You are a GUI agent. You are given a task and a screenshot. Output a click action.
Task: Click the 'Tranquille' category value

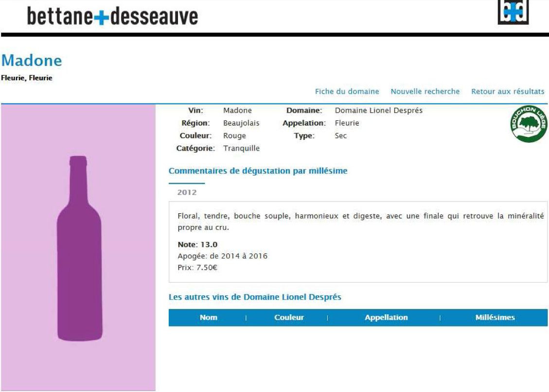tap(241, 148)
